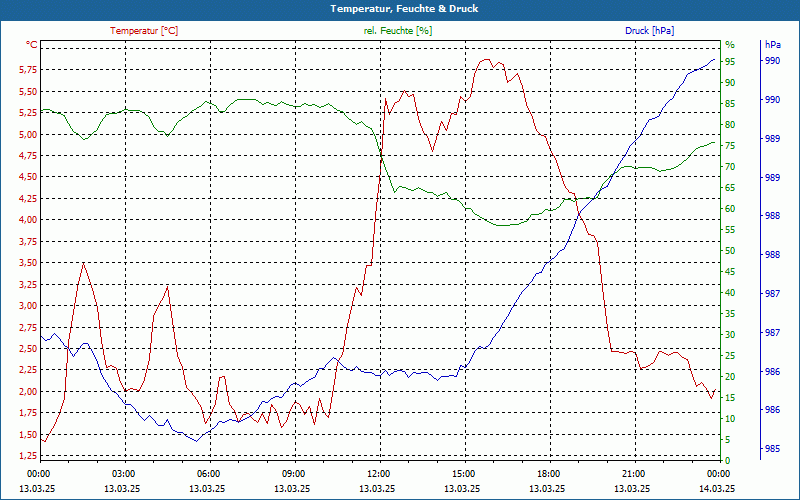The width and height of the screenshot is (800, 500).
Task: Select the green 'rel. Feuchte [%]' legend label
Action: [x=398, y=31]
